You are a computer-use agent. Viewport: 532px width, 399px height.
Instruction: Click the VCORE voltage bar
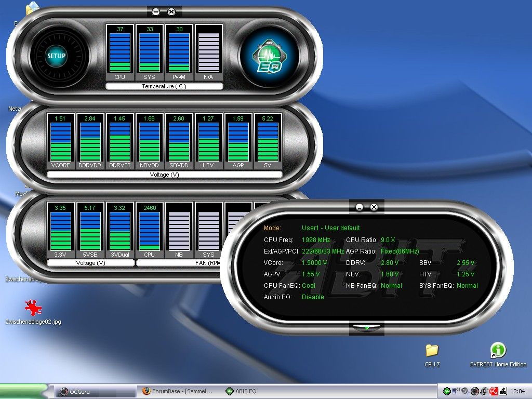60,141
